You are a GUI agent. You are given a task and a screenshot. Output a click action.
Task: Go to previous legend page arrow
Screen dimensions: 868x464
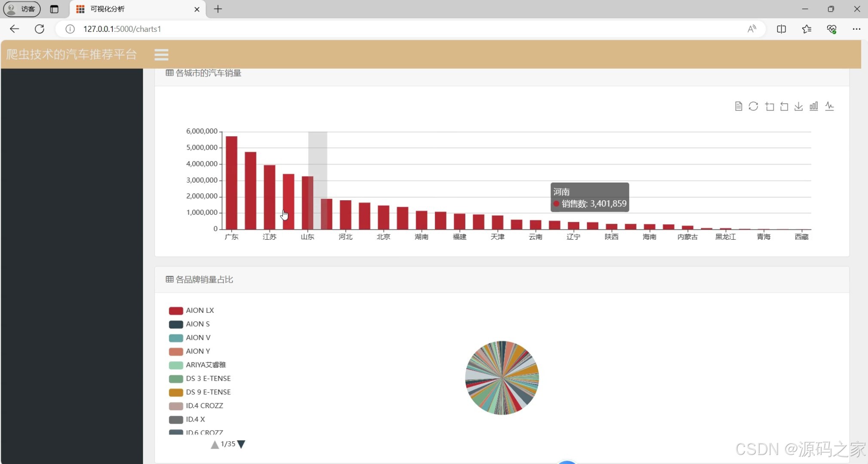coord(214,444)
